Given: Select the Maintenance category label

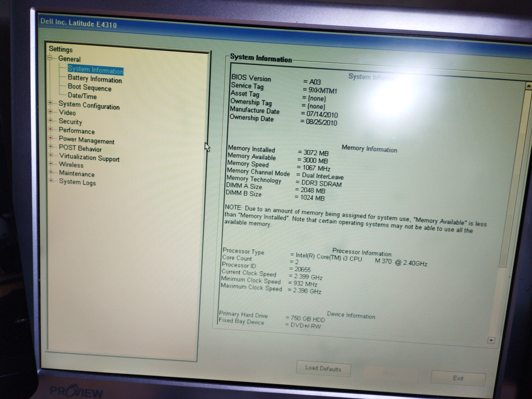Looking at the screenshot, I should (77, 173).
